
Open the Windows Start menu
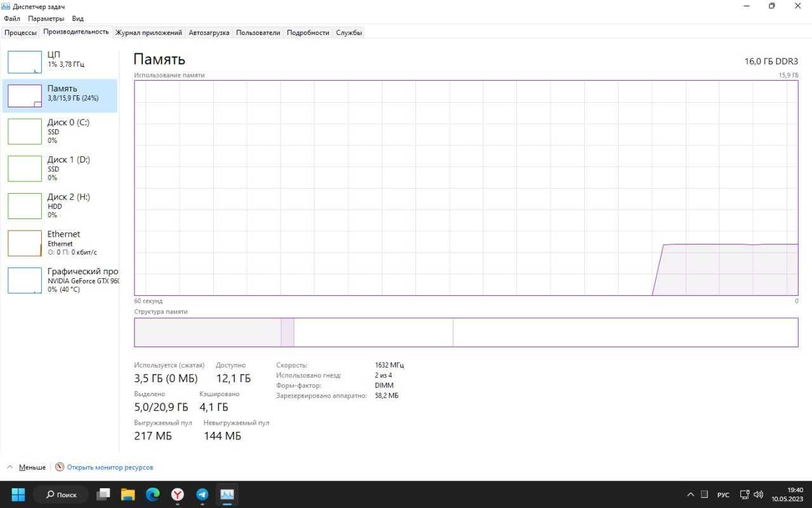(x=18, y=494)
